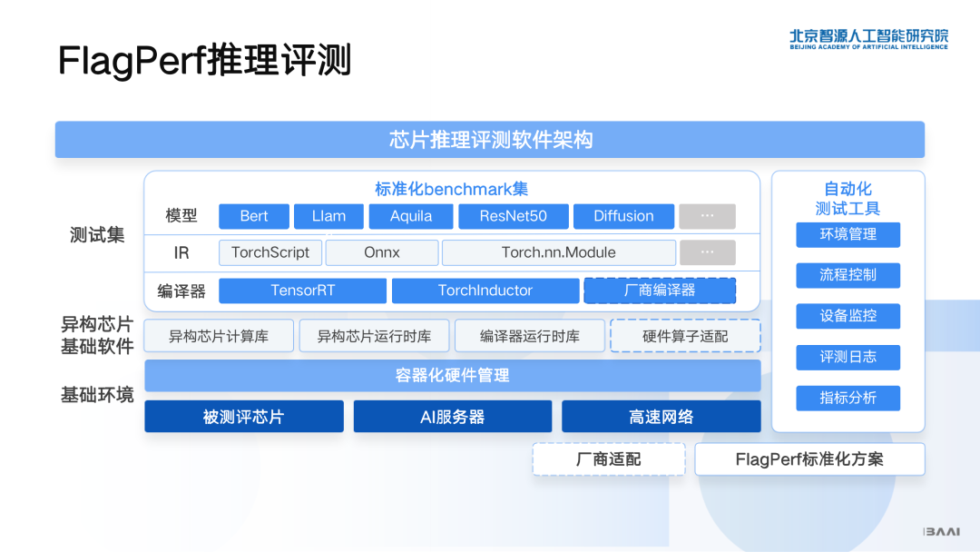Expand the ellipsis next to Diffusion
Viewport: 980px width, 552px height.
[x=708, y=216]
